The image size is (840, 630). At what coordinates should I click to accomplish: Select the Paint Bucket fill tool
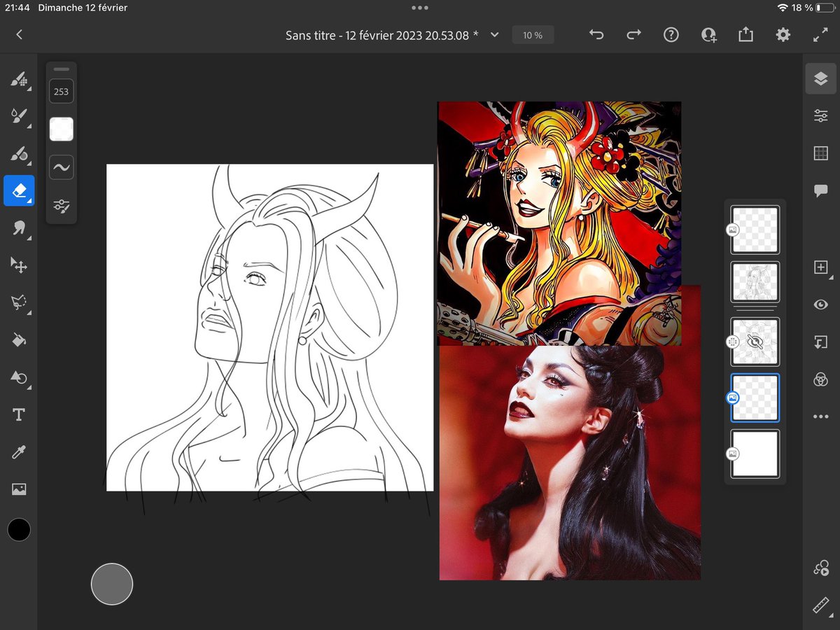(x=19, y=340)
